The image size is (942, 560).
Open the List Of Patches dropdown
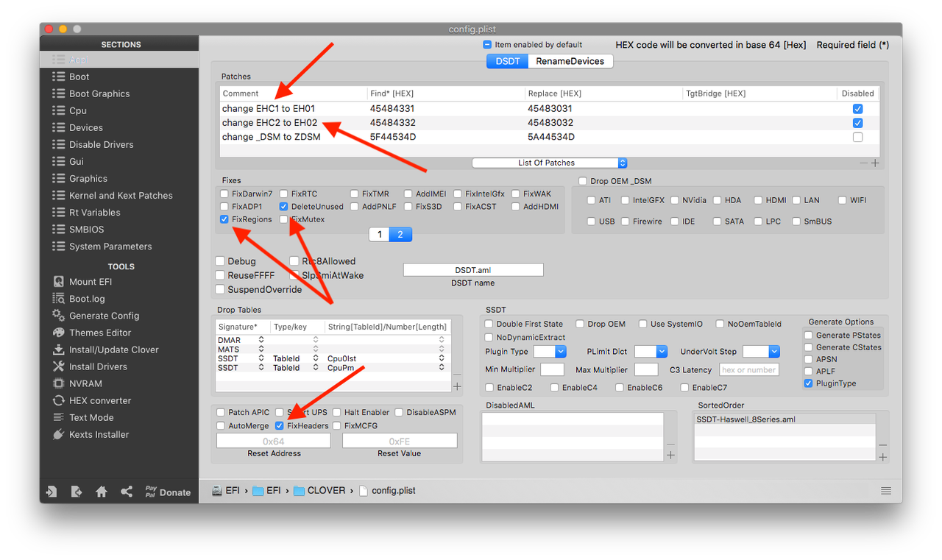[550, 163]
